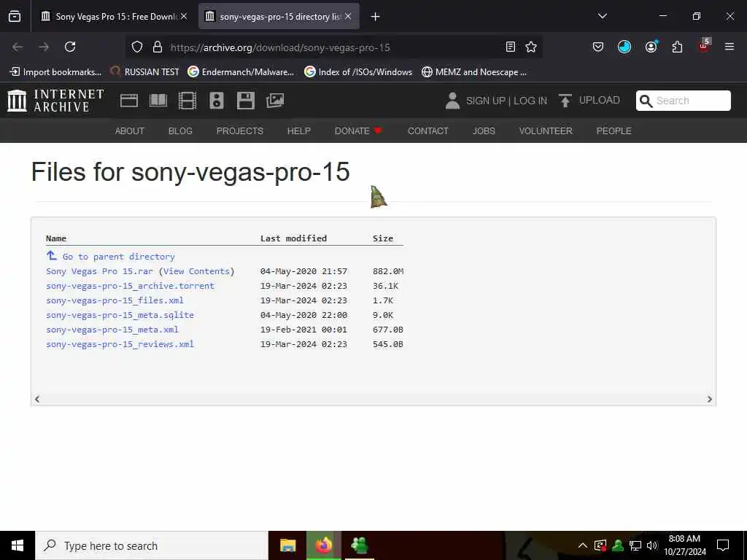Open the Extensions puzzle icon
The image size is (747, 560).
(x=677, y=47)
